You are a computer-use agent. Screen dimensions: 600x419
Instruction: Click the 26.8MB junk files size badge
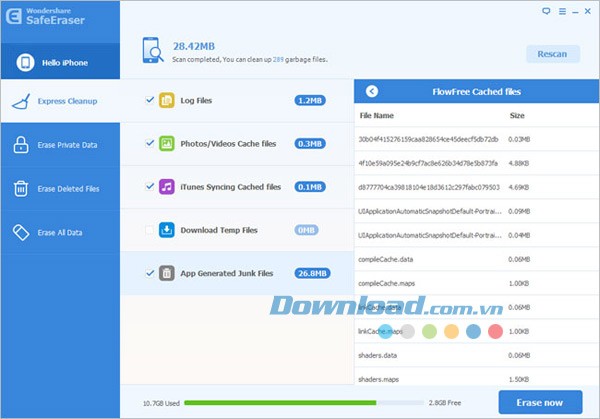pyautogui.click(x=312, y=274)
